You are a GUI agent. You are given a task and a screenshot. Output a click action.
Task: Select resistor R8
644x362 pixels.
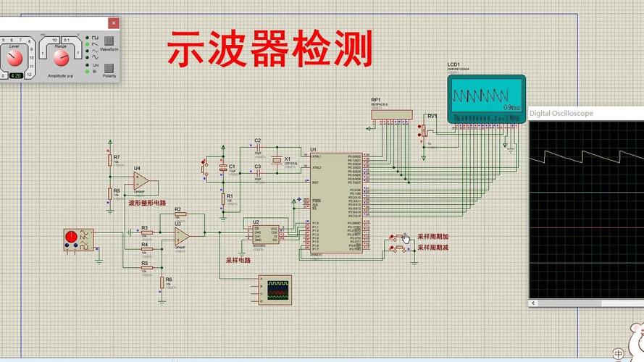click(110, 194)
